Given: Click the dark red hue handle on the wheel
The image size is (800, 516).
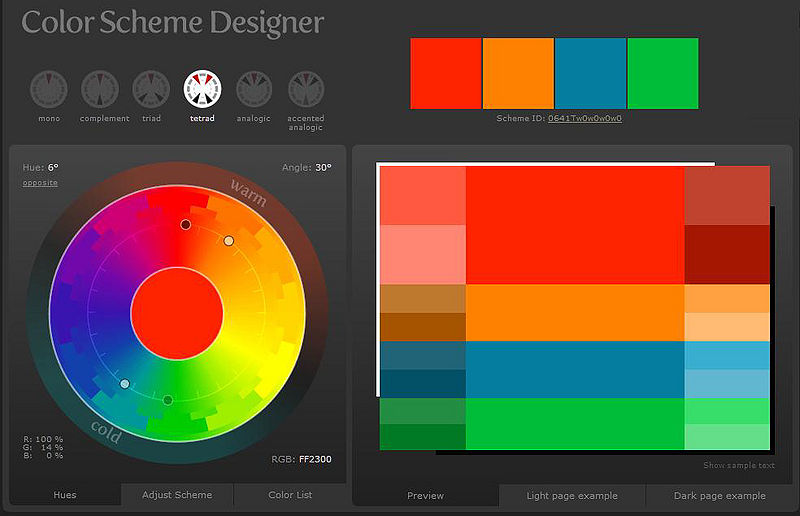Looking at the screenshot, I should pyautogui.click(x=186, y=225).
